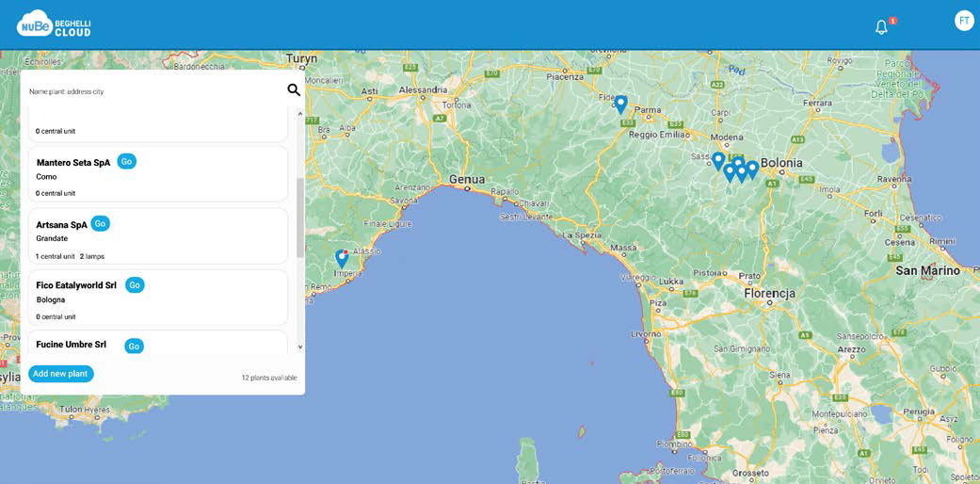Click the NuBe Beghelli Cloud logo
The height and width of the screenshot is (484, 980).
pyautogui.click(x=54, y=24)
